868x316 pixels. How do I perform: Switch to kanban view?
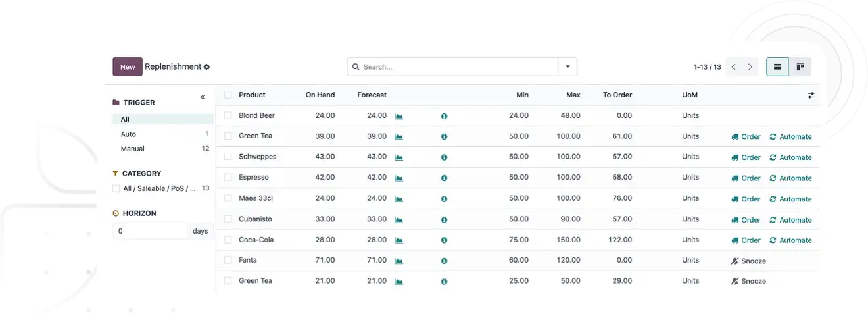pos(800,66)
